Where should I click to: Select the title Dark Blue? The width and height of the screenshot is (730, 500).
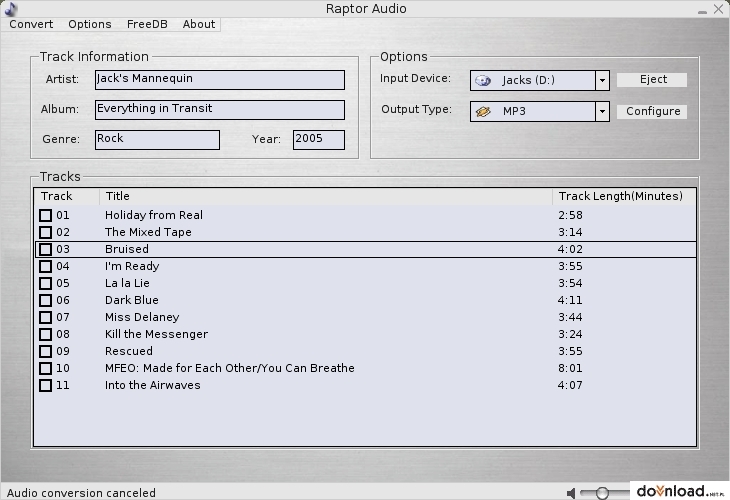132,300
